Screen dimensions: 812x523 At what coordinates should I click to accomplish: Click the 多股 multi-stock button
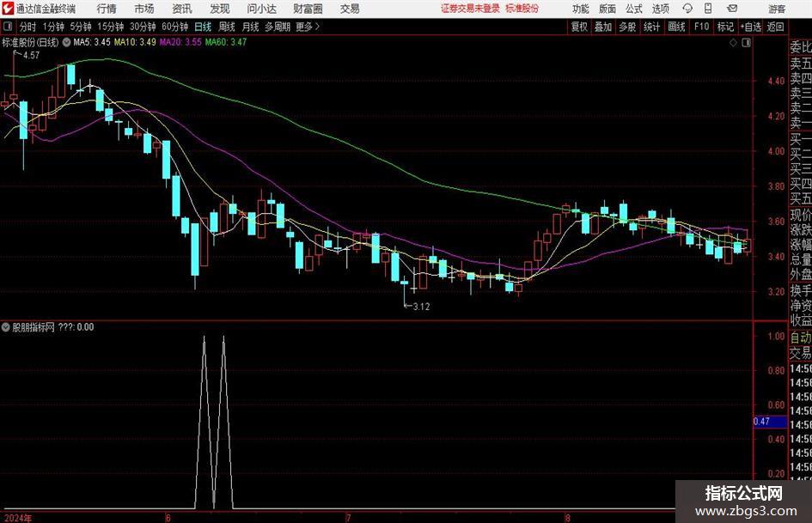pos(627,27)
